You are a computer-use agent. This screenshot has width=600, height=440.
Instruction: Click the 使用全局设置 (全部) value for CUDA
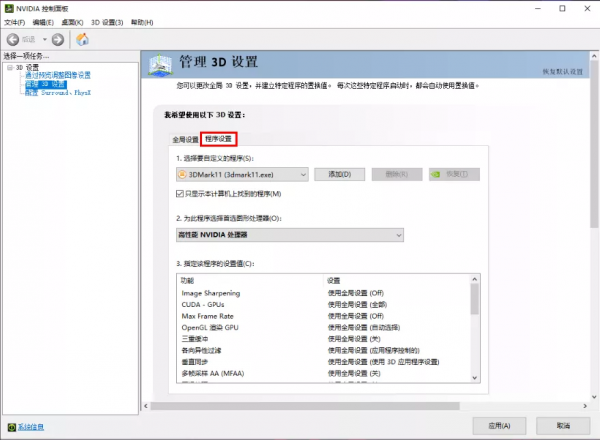tap(357, 305)
